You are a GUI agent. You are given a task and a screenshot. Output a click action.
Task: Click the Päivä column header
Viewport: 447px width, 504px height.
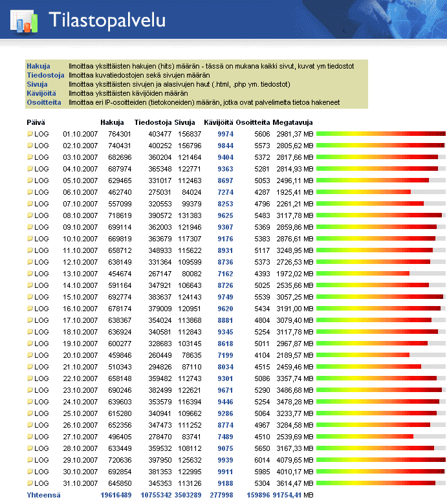(x=36, y=122)
